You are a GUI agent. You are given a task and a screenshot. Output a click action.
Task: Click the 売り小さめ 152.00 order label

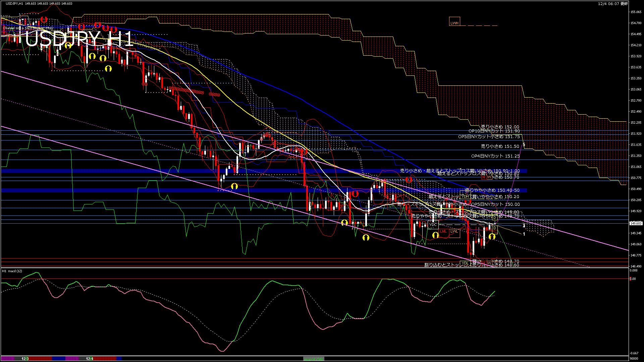500,127
